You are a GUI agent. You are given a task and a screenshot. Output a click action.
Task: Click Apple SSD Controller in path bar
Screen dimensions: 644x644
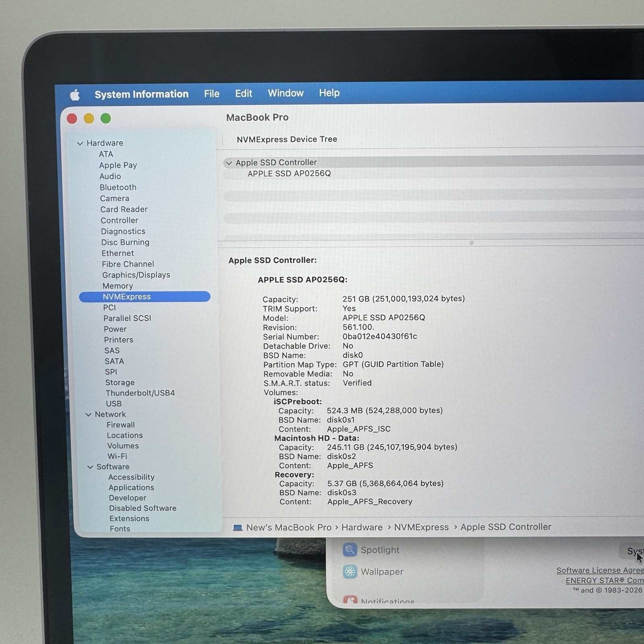point(506,526)
